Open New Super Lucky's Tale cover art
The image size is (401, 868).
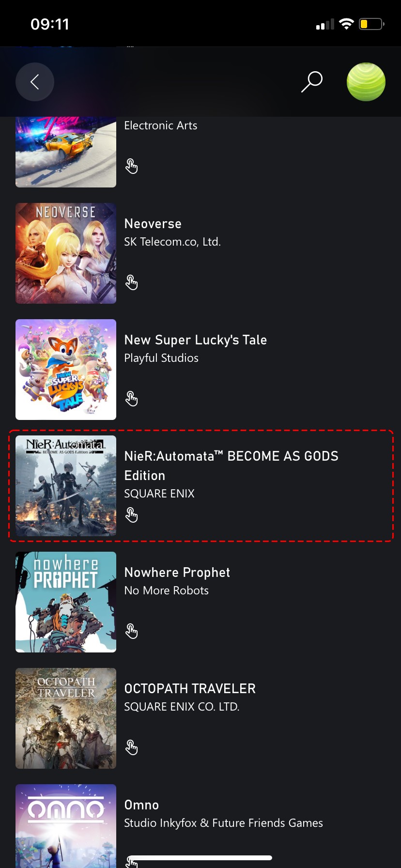point(66,370)
